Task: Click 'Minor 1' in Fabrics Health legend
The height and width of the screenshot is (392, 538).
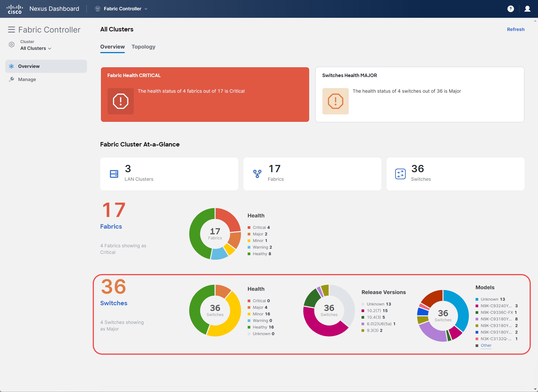Action: 258,241
